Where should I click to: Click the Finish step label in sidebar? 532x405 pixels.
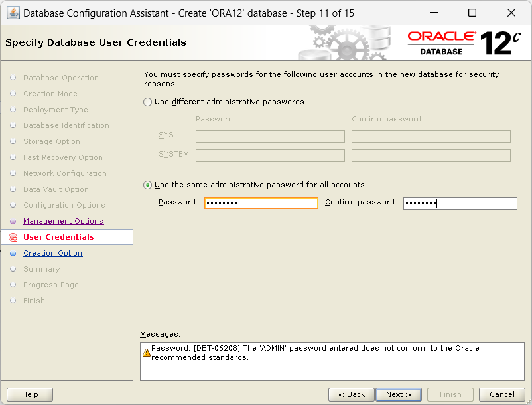(34, 301)
